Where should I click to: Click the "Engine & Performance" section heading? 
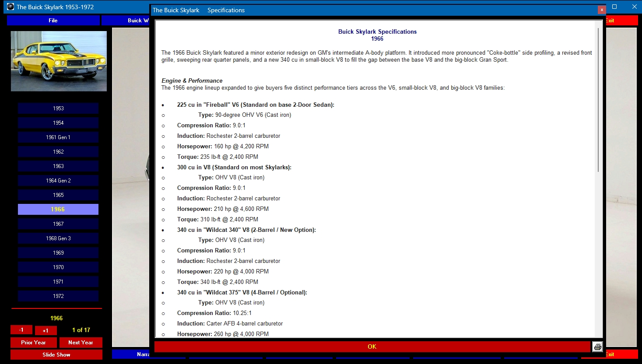tap(192, 80)
